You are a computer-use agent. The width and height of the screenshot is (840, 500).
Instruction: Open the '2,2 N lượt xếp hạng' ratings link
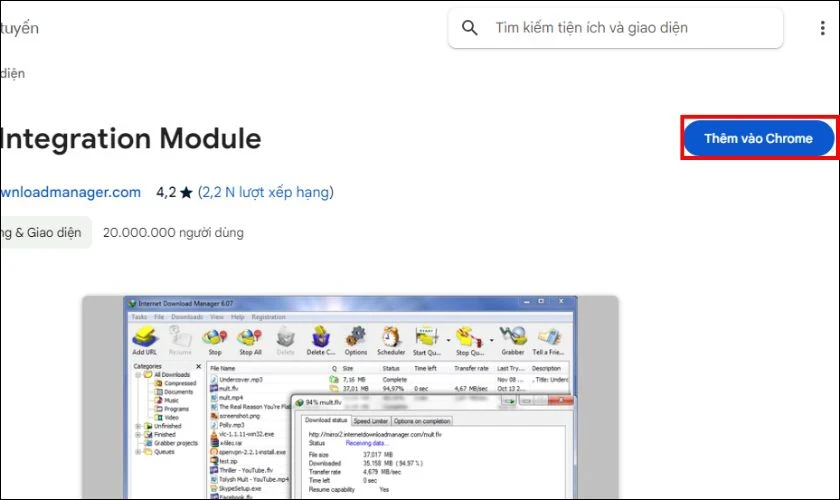click(265, 192)
